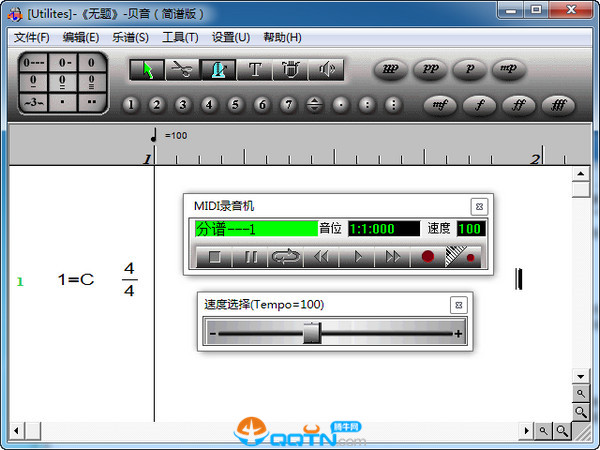Click the 分谱---1 track name field
Image resolution: width=600 pixels, height=450 pixels.
coord(255,229)
